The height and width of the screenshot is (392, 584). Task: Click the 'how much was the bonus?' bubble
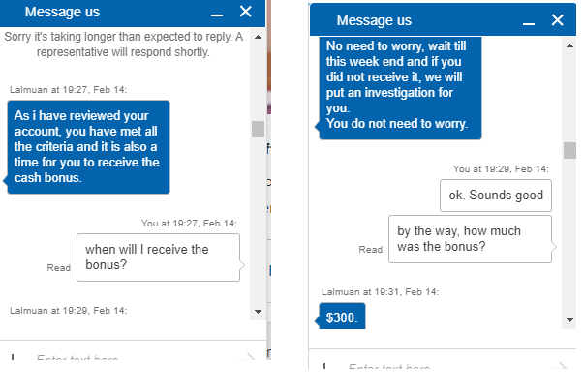(470, 238)
